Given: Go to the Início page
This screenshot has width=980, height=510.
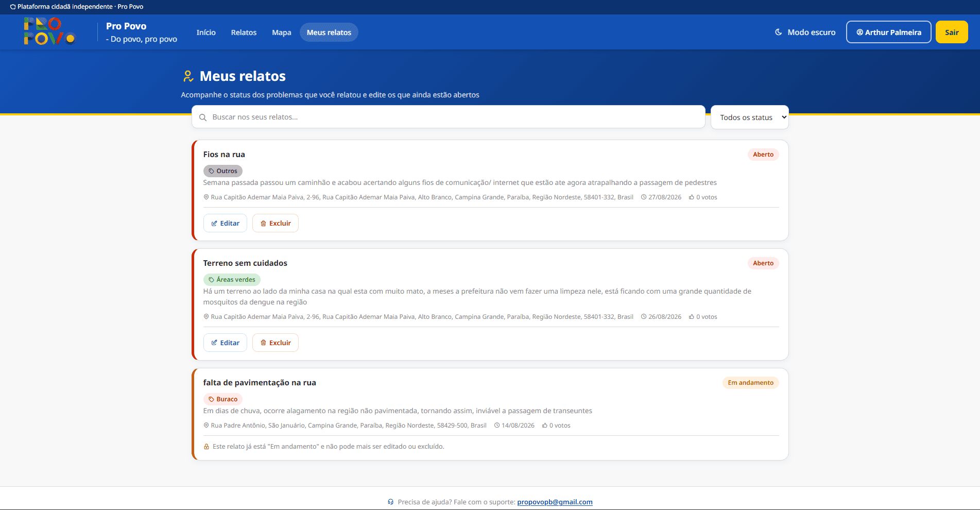Looking at the screenshot, I should pyautogui.click(x=206, y=32).
